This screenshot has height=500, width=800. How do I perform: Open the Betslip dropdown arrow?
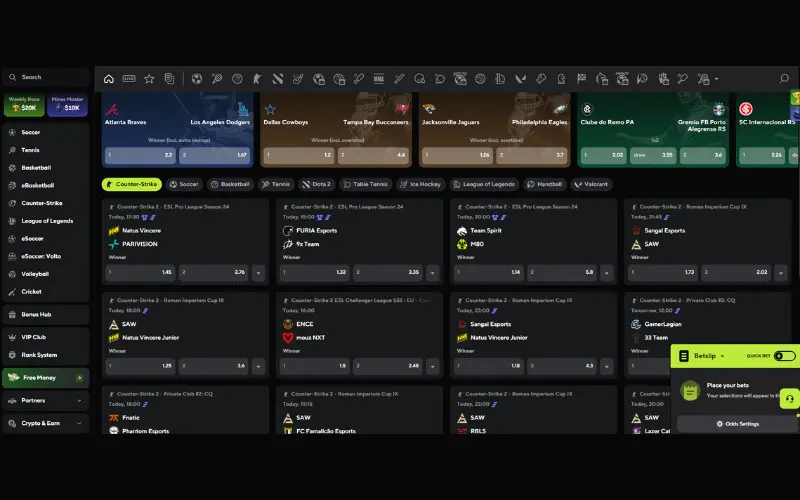[722, 356]
